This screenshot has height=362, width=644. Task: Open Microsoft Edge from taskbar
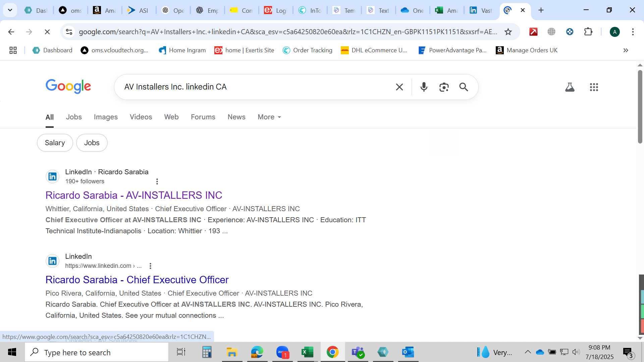click(x=257, y=352)
